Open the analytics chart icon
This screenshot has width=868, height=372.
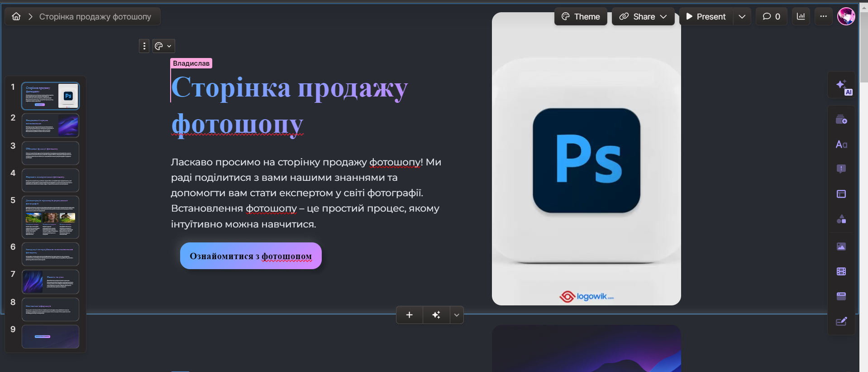801,16
